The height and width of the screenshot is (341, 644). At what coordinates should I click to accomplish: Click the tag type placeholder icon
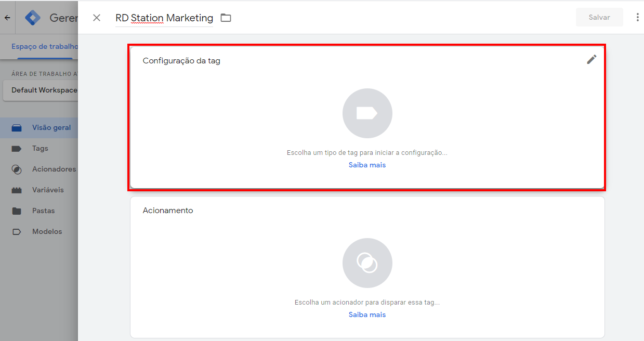[367, 113]
